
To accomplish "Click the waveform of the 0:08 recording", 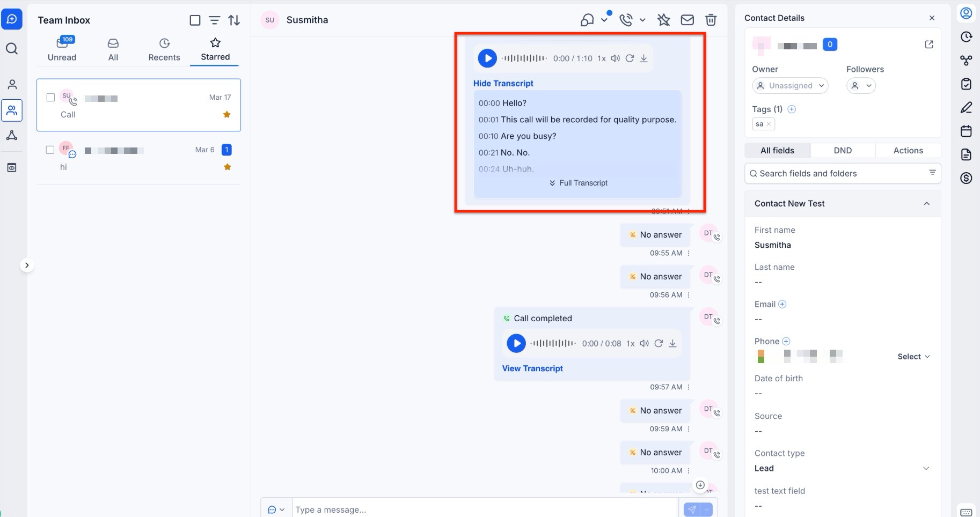I will 553,343.
